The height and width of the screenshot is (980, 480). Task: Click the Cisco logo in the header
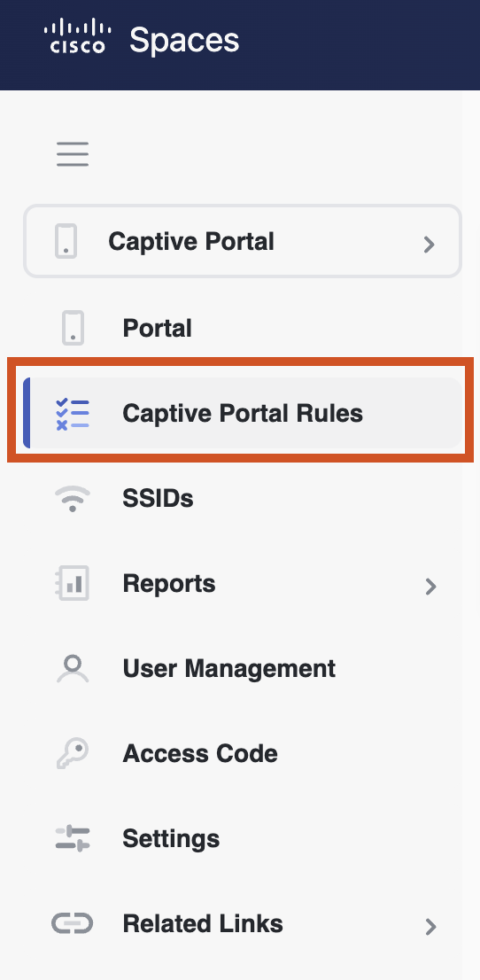tap(78, 36)
